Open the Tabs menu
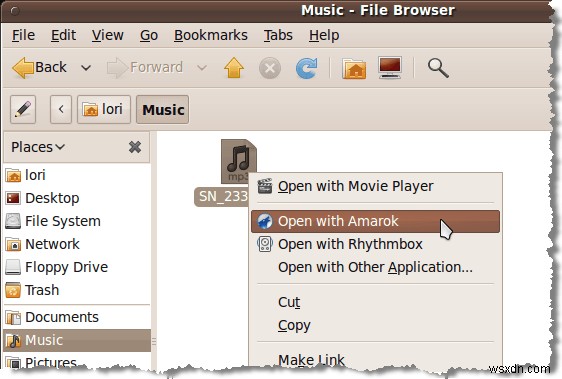The height and width of the screenshot is (379, 562). [x=278, y=35]
